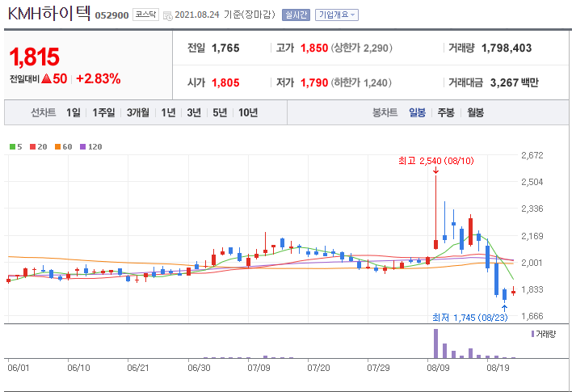Click the stock code 052900
The height and width of the screenshot is (392, 572).
[x=111, y=15]
